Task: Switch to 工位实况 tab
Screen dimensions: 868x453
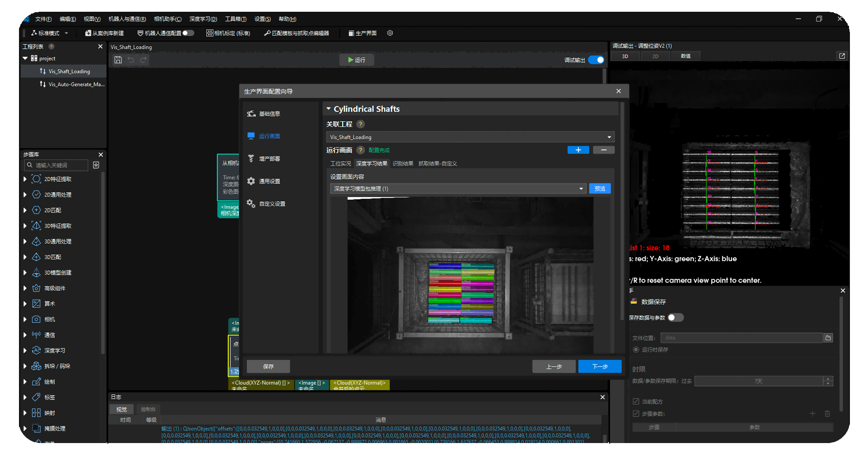Action: (x=340, y=164)
